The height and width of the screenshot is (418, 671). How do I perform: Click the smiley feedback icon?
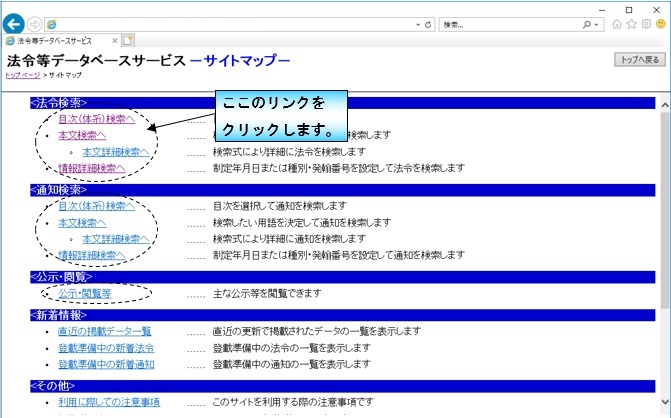pyautogui.click(x=660, y=23)
